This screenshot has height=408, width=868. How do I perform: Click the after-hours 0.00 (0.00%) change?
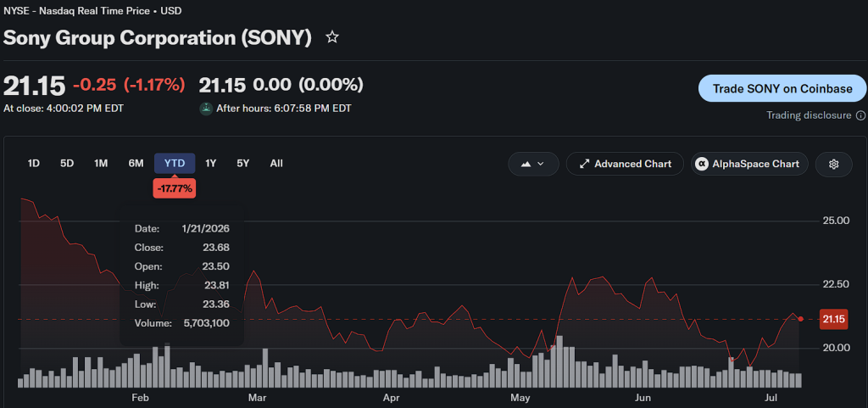[x=309, y=85]
